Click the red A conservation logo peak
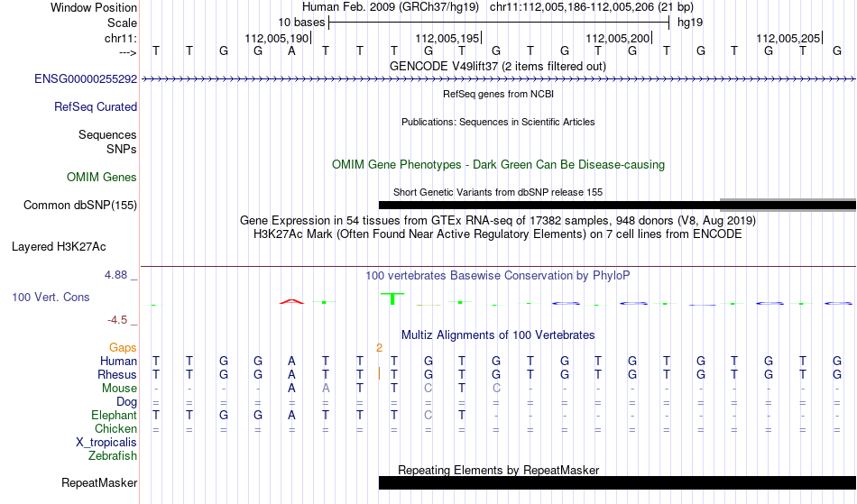Viewport: 857px width, 504px height. coord(291,301)
